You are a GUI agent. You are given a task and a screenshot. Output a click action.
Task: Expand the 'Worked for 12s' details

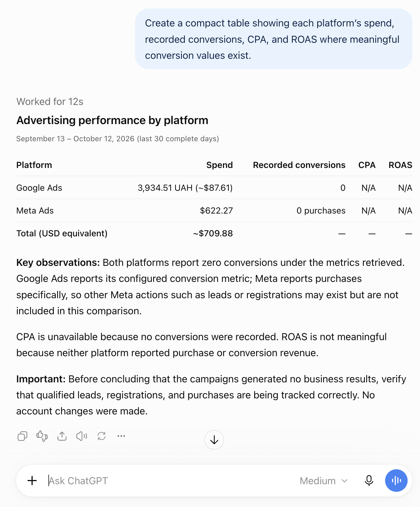point(50,102)
